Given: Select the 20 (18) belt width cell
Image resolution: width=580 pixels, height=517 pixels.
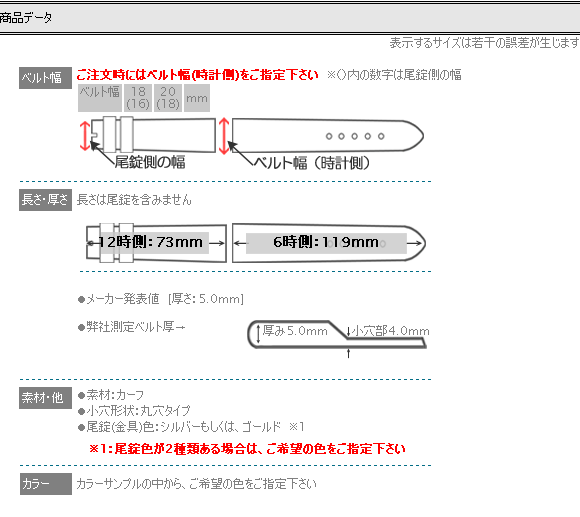Looking at the screenshot, I should [168, 98].
